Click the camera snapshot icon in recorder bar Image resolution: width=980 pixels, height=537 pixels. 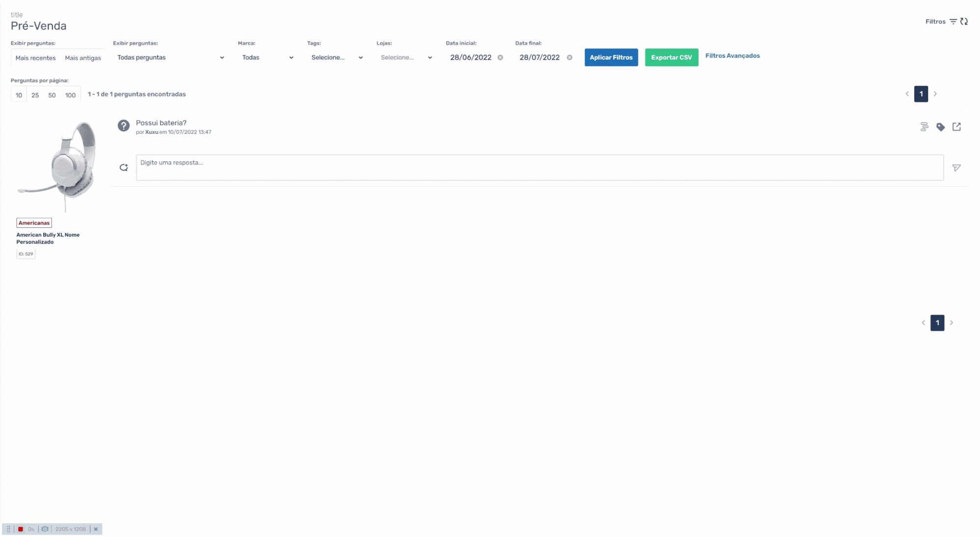click(x=45, y=529)
